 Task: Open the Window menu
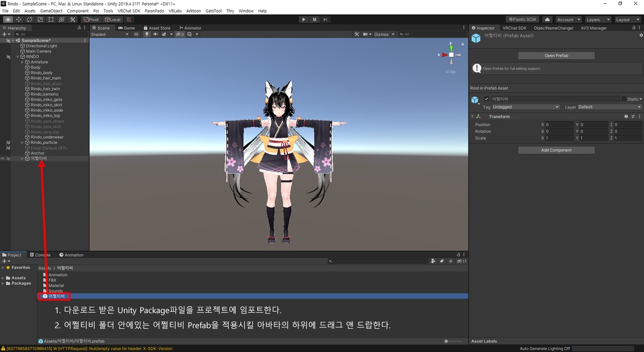[x=246, y=11]
